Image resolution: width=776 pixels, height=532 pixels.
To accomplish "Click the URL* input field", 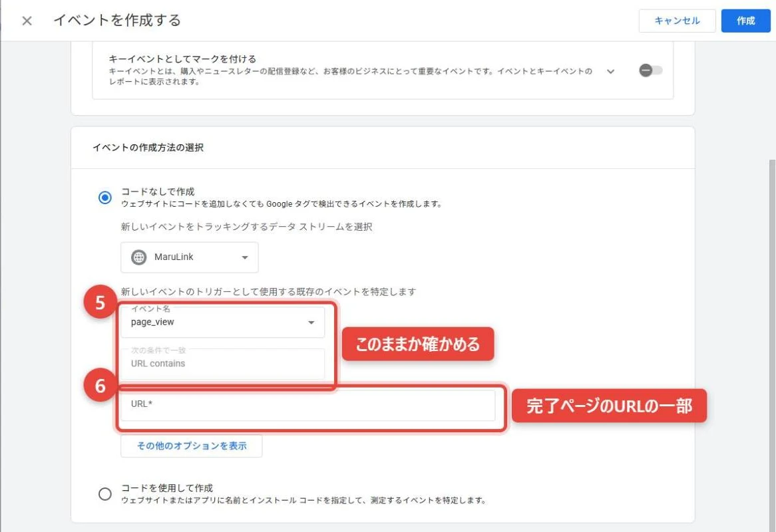I will tap(308, 406).
